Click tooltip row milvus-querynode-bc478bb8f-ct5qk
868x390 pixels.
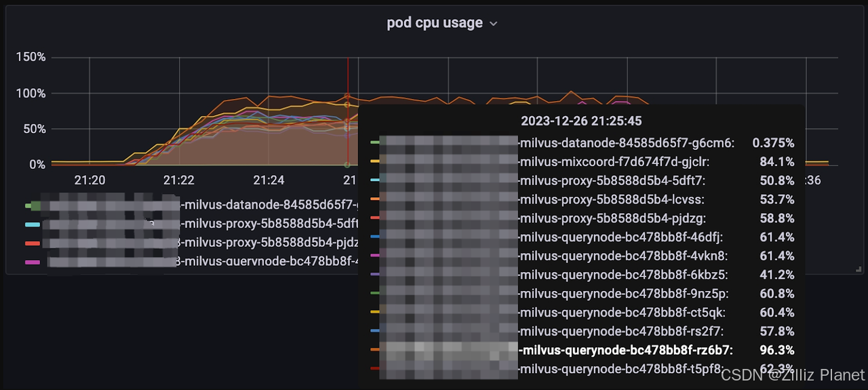point(583,313)
